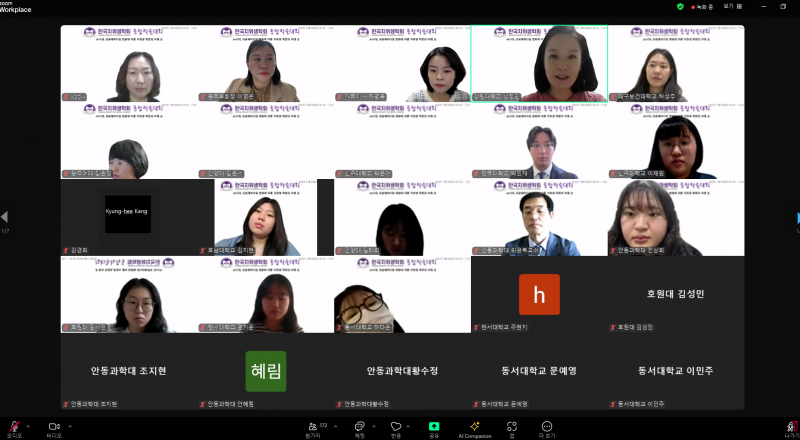Open the Chat panel icon

(359, 425)
